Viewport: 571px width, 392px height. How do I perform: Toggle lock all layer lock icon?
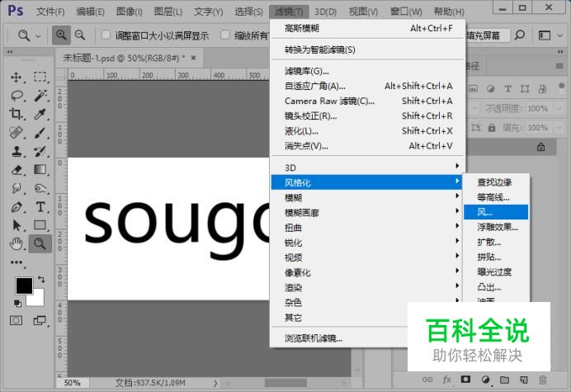tap(492, 128)
